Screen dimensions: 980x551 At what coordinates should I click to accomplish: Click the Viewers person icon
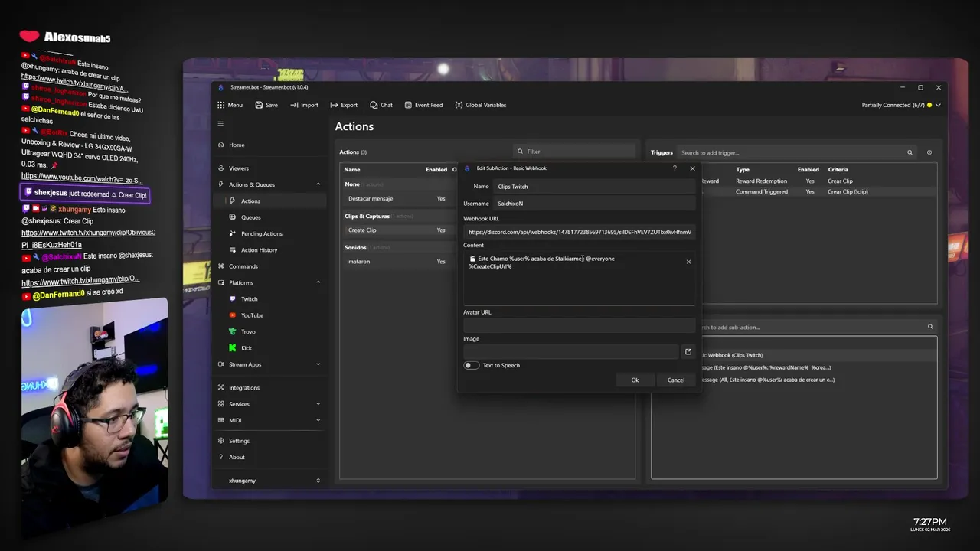coord(221,168)
